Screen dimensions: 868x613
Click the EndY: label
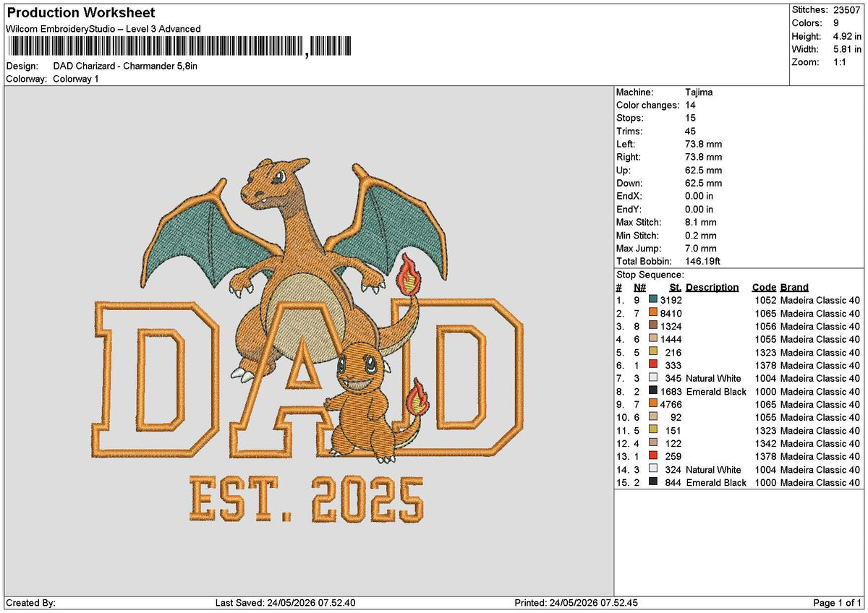tap(629, 210)
